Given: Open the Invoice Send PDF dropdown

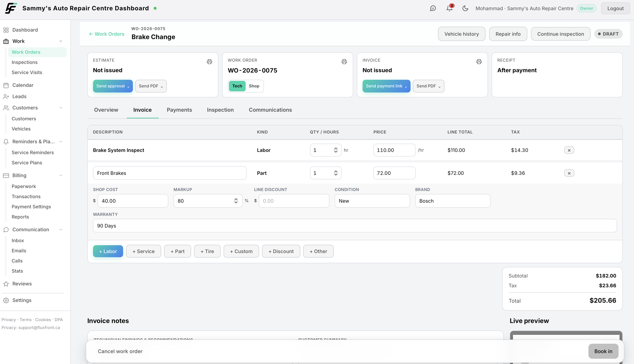Looking at the screenshot, I should pyautogui.click(x=428, y=86).
